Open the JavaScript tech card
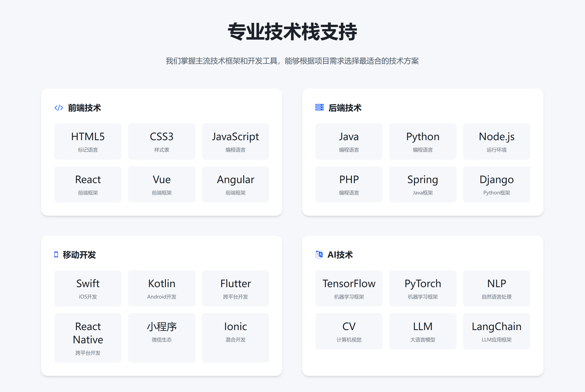585x392 pixels. click(235, 141)
